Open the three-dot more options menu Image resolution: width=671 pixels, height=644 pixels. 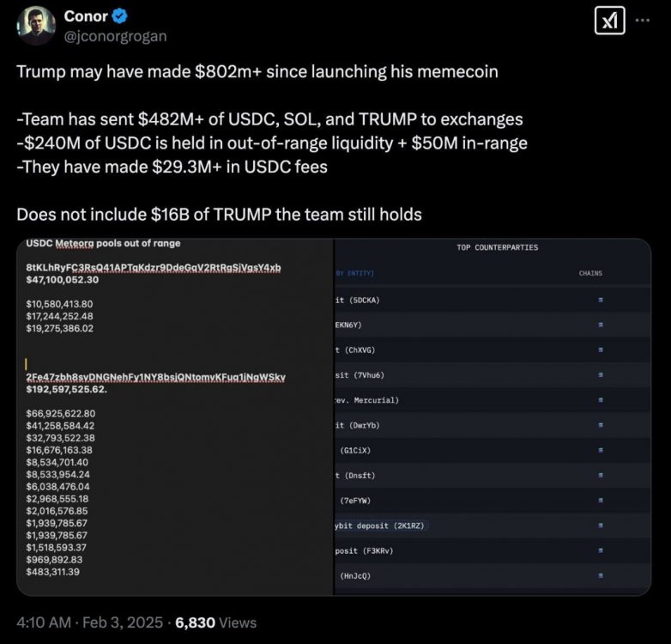pyautogui.click(x=643, y=21)
